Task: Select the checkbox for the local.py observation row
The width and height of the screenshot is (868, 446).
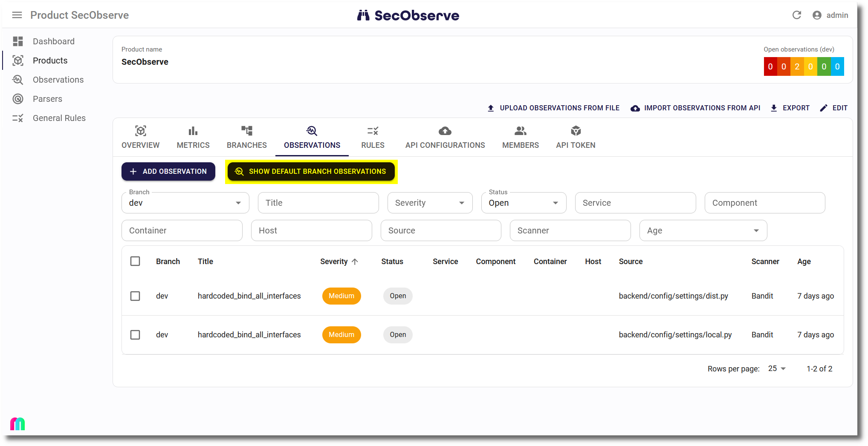Action: (135, 335)
